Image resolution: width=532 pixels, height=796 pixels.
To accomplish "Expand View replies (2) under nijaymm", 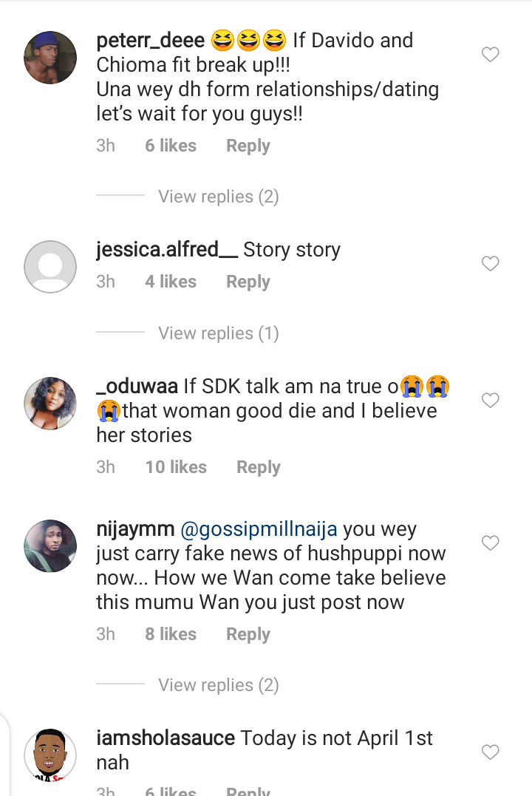I will pos(218,685).
